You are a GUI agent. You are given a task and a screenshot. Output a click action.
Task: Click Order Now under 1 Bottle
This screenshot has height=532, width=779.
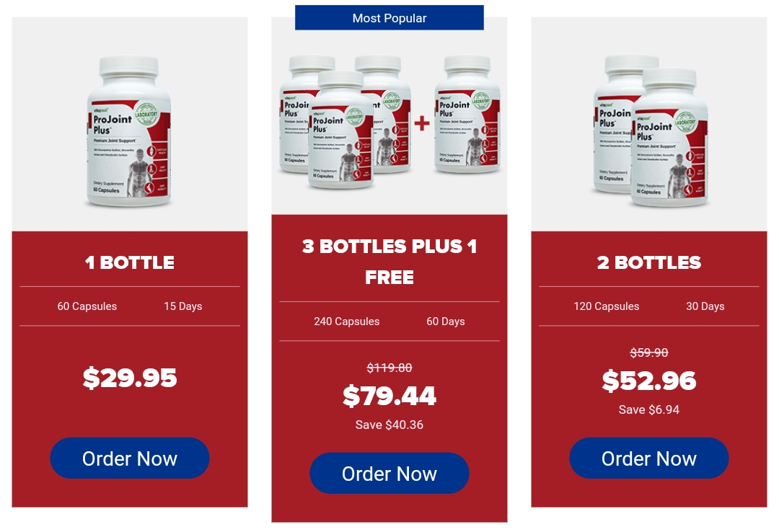[x=130, y=458]
